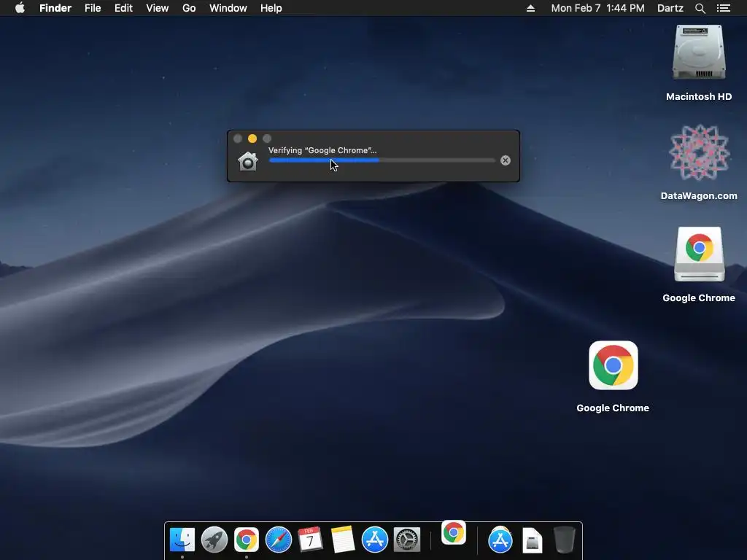Open Notification Center list icon
The image size is (747, 560).
724,8
